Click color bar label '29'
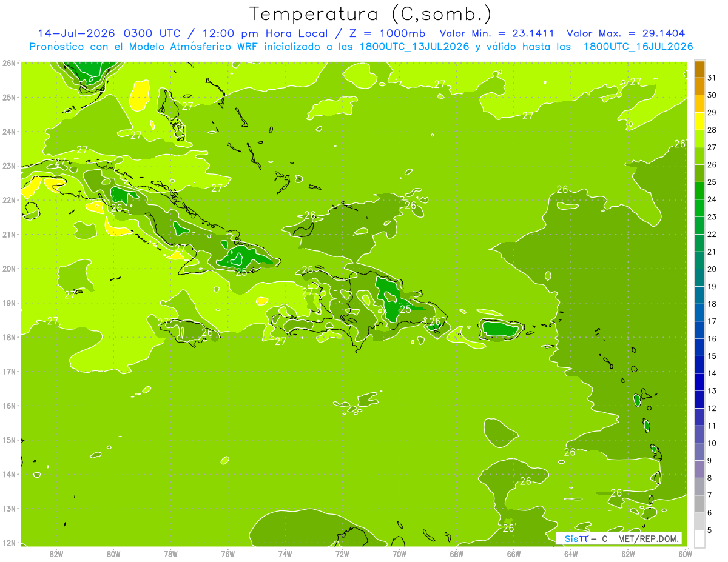 [712, 113]
